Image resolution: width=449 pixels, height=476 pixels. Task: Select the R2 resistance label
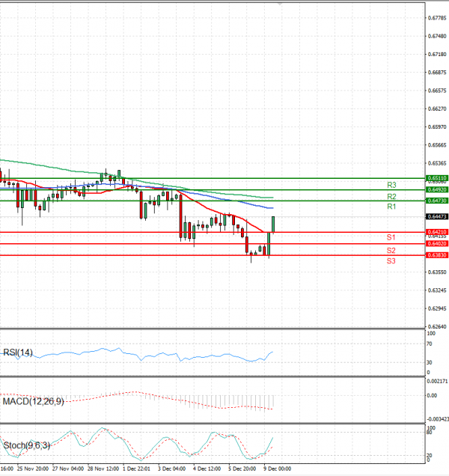click(x=391, y=196)
